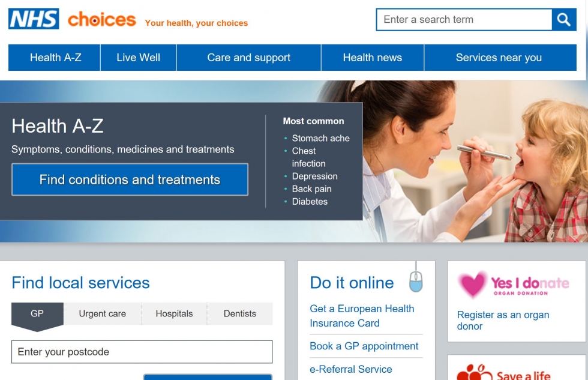
Task: Click Find conditions and treatments button
Action: [130, 179]
